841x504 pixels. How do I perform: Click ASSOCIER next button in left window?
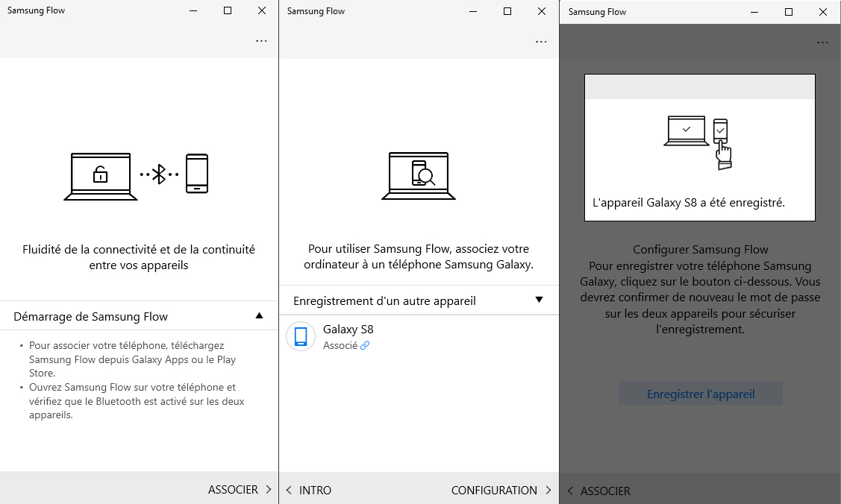pos(240,490)
